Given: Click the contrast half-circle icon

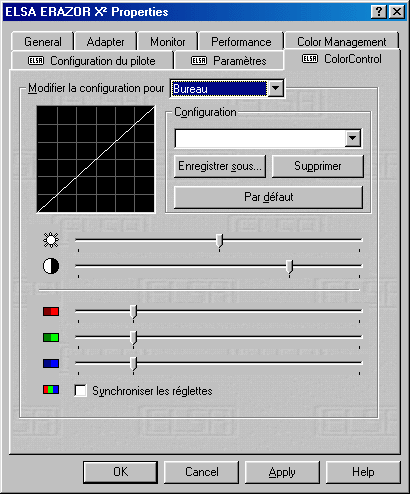Looking at the screenshot, I should click(51, 266).
